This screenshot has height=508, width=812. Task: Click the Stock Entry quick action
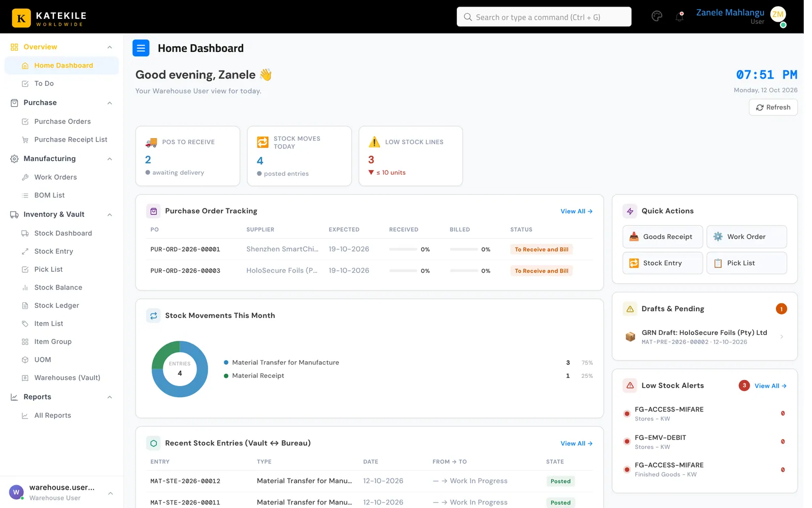tap(663, 263)
